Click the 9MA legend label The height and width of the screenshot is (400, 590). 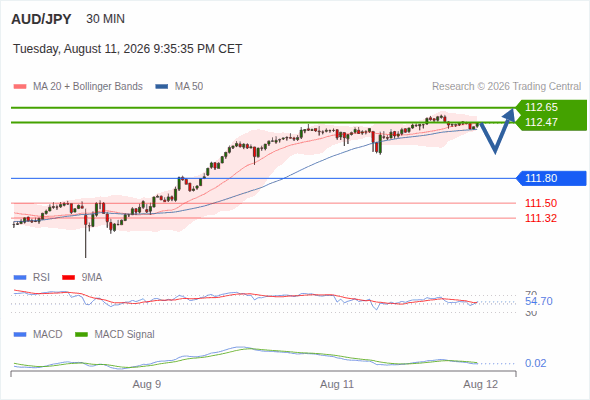point(92,278)
